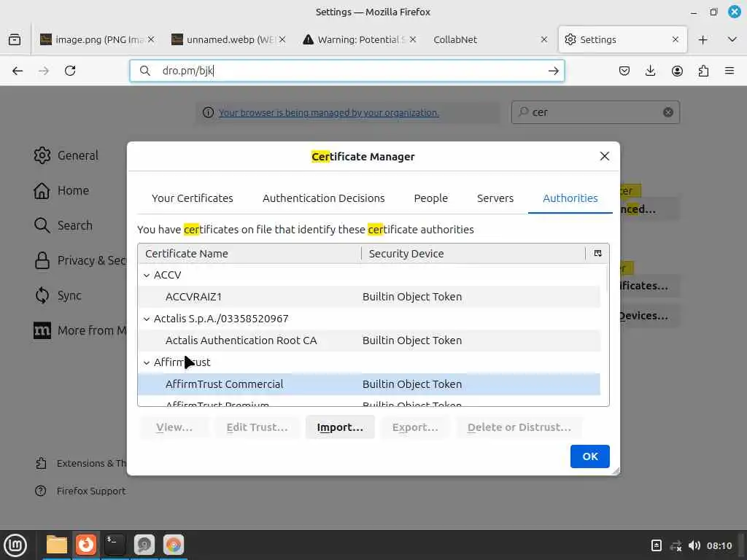Image resolution: width=747 pixels, height=560 pixels.
Task: Select Actalis Authentication Root CA row
Action: tap(368, 341)
